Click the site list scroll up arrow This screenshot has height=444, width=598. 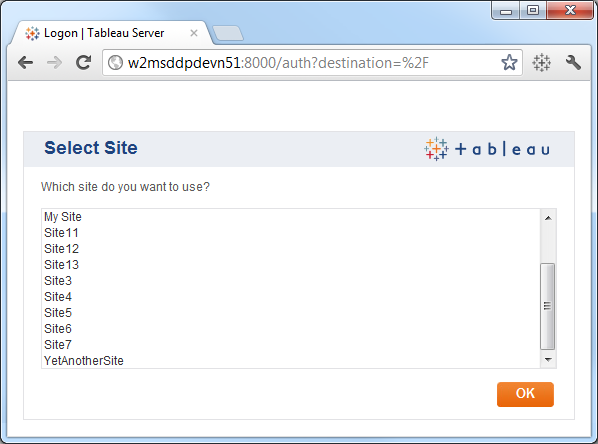[548, 218]
